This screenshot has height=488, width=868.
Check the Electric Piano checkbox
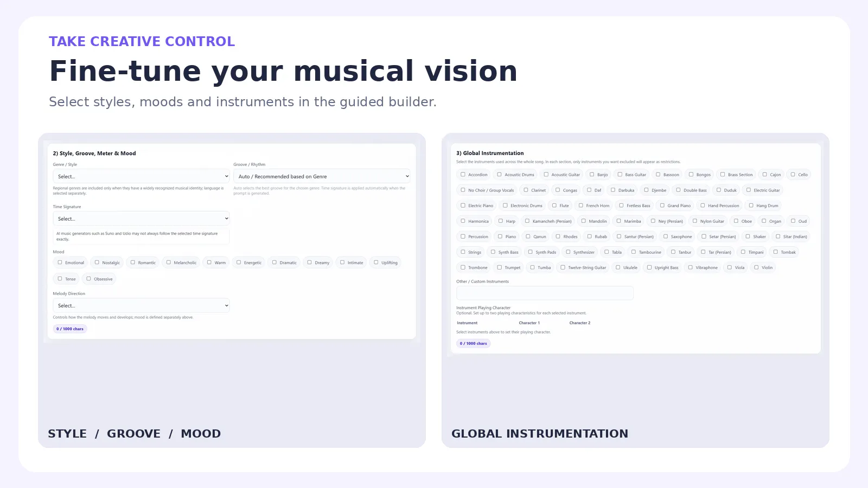coord(463,206)
